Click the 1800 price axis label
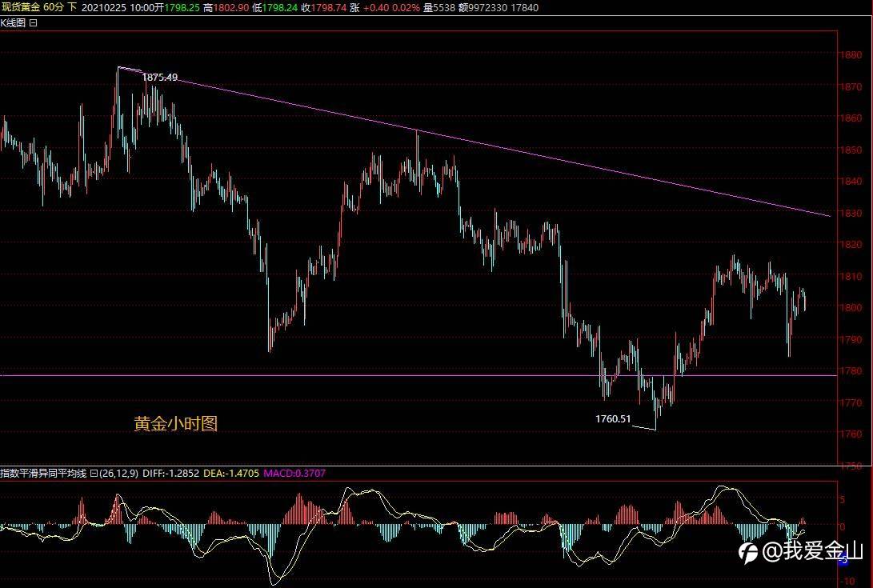873x588 pixels. coord(851,307)
